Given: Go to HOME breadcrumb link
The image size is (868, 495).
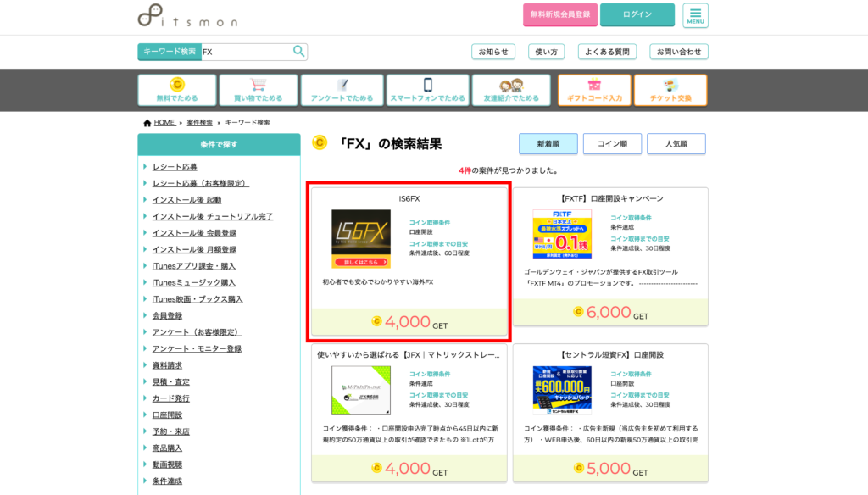Looking at the screenshot, I should point(164,122).
